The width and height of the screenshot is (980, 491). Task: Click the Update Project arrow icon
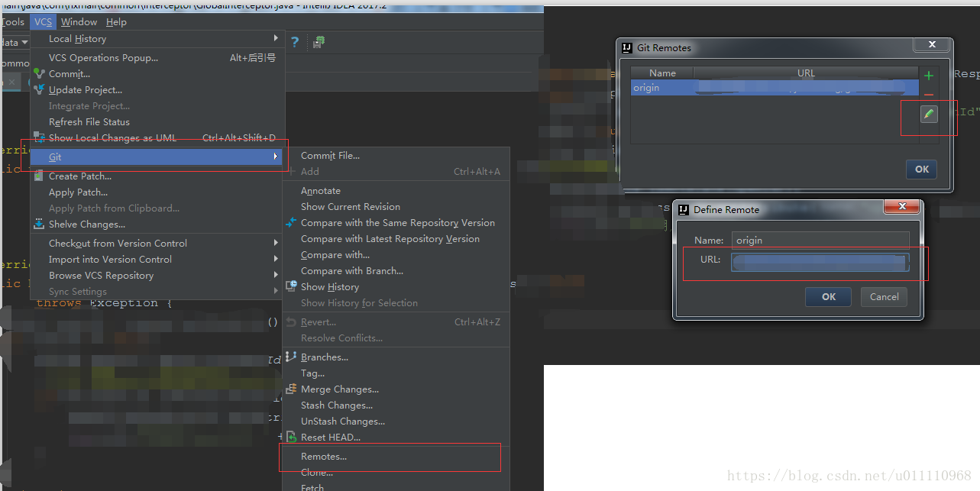(x=39, y=89)
